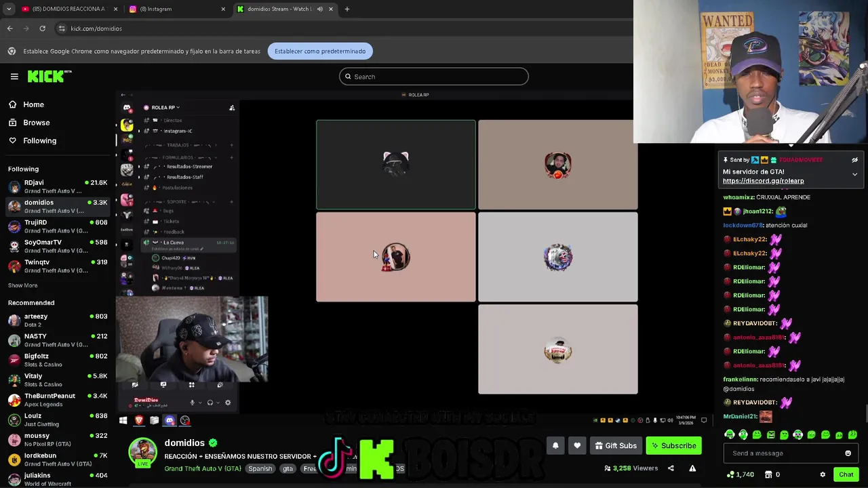Click the Kick search field
The width and height of the screenshot is (868, 488).
click(434, 77)
